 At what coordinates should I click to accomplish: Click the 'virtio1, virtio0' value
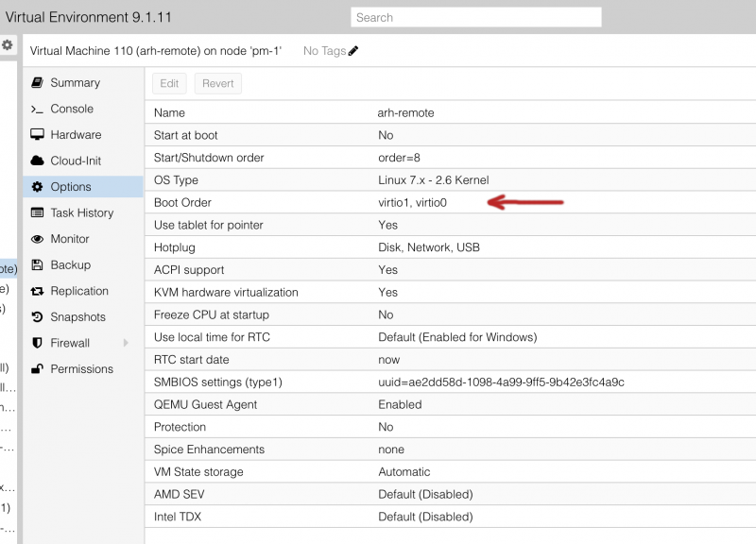tap(412, 202)
